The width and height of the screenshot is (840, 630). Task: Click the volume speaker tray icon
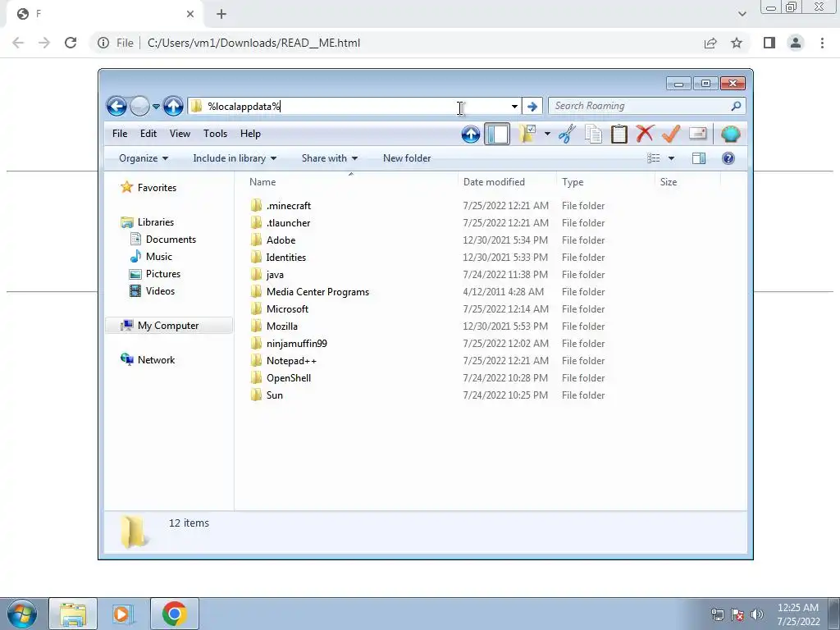click(x=756, y=614)
